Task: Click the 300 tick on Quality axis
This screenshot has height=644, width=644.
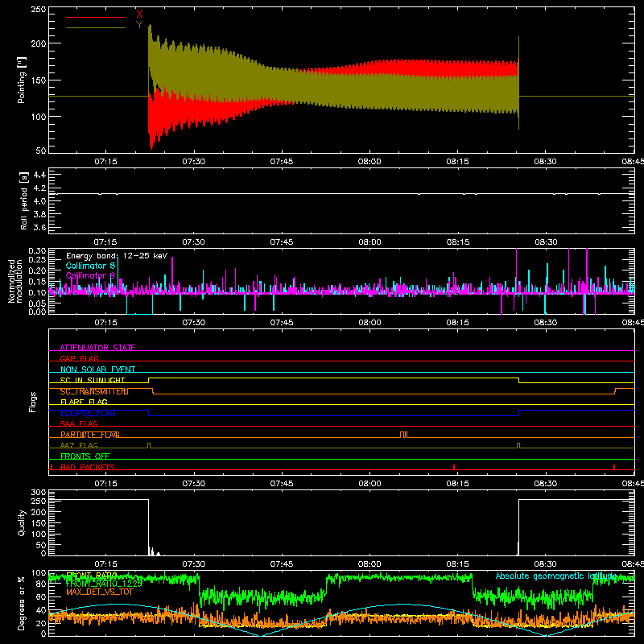Action: 39,493
